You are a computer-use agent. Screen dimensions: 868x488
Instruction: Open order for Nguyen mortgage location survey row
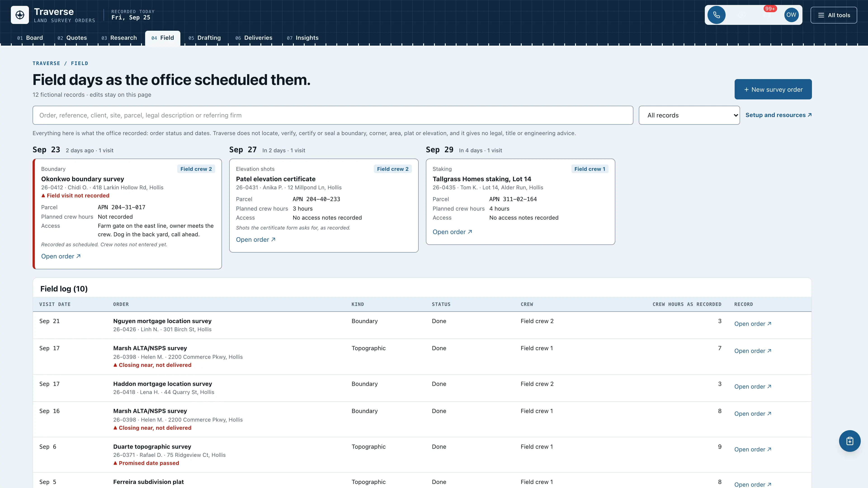coord(752,324)
